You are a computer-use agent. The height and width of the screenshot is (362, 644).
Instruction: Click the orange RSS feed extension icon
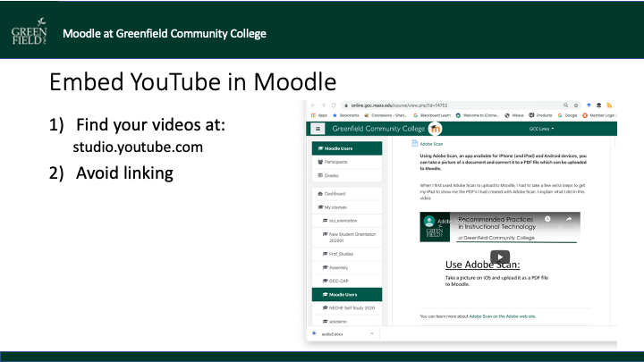(x=609, y=105)
